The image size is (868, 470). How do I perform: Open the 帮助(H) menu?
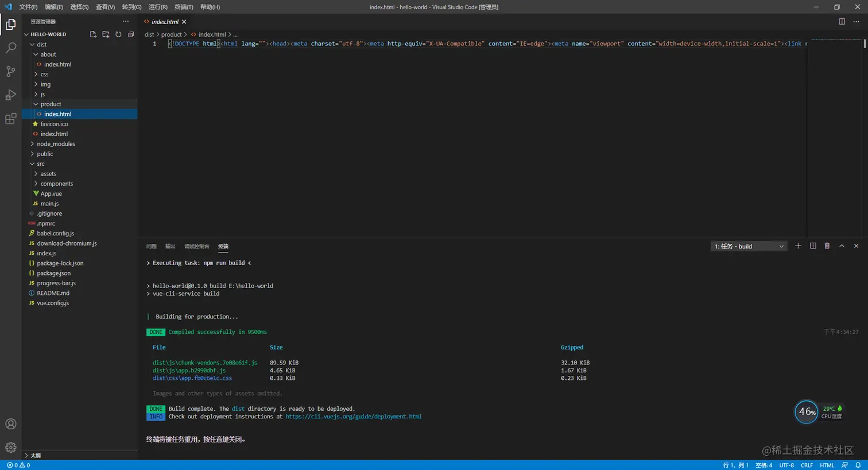(210, 7)
